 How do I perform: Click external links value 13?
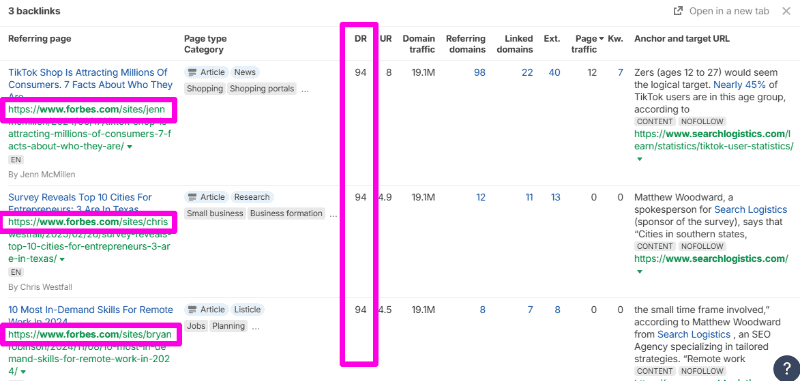[555, 197]
